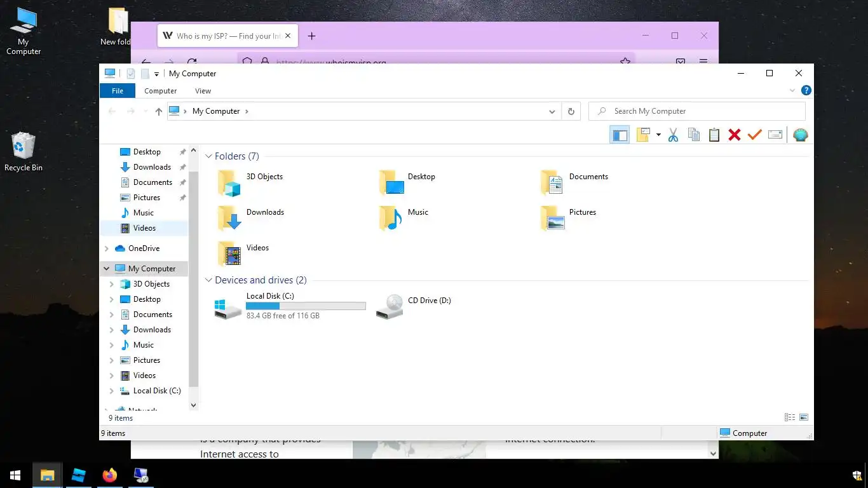This screenshot has width=868, height=488.
Task: Click the Refresh button by the address bar
Action: click(571, 111)
